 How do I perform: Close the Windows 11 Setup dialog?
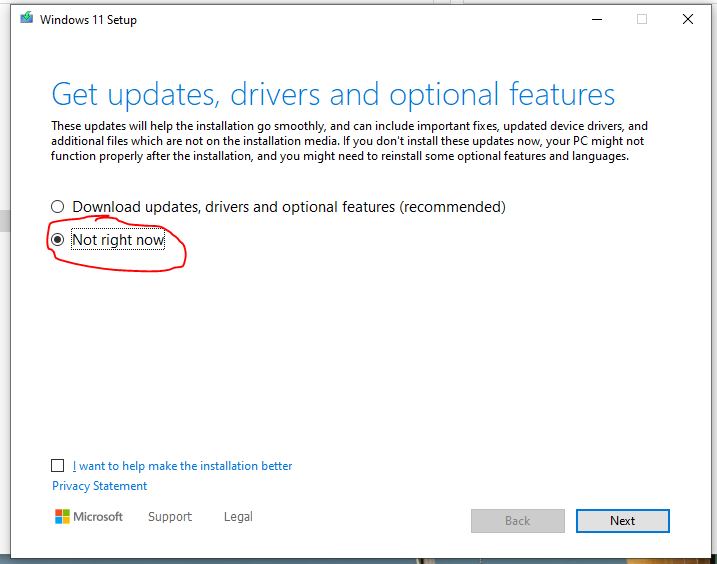tap(688, 19)
